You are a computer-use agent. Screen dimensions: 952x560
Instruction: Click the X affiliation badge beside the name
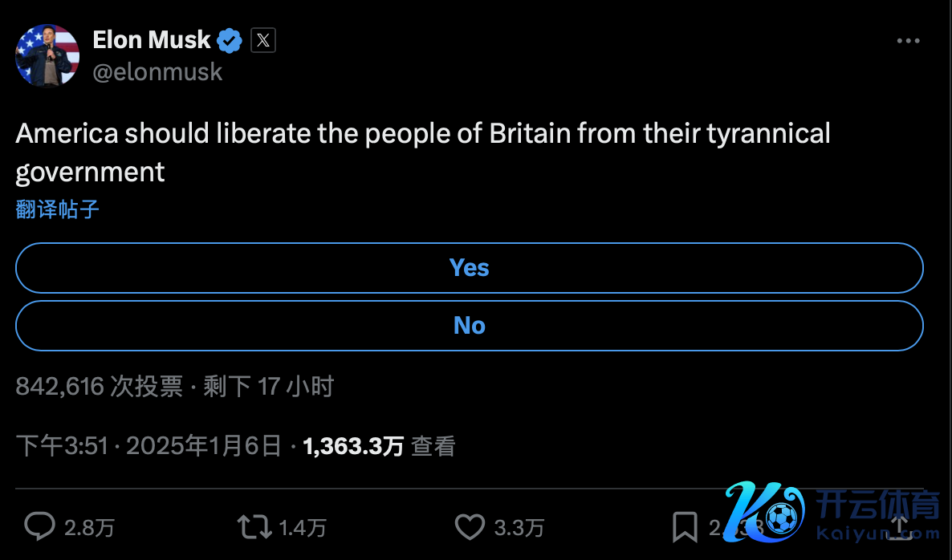(x=263, y=40)
